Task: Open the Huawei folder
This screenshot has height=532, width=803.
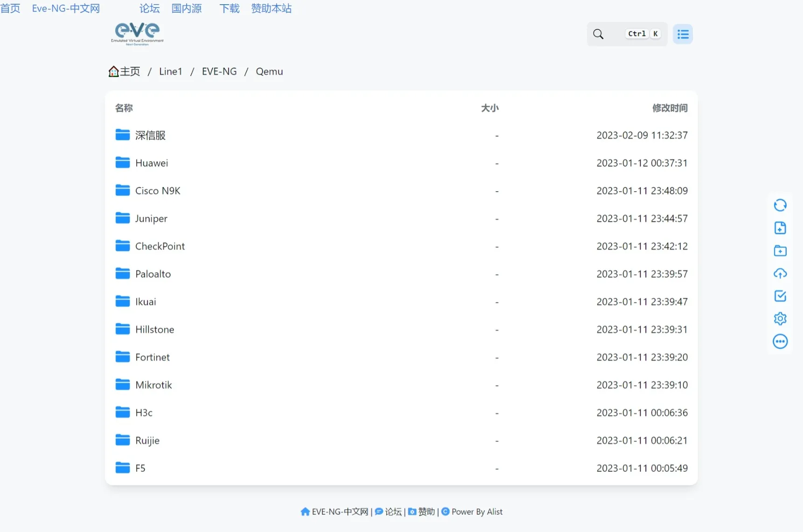Action: pyautogui.click(x=151, y=163)
